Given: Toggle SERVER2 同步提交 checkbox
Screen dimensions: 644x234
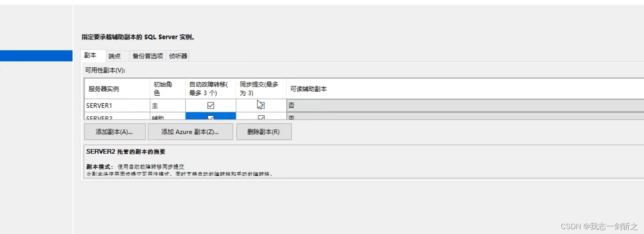Looking at the screenshot, I should pos(261,117).
